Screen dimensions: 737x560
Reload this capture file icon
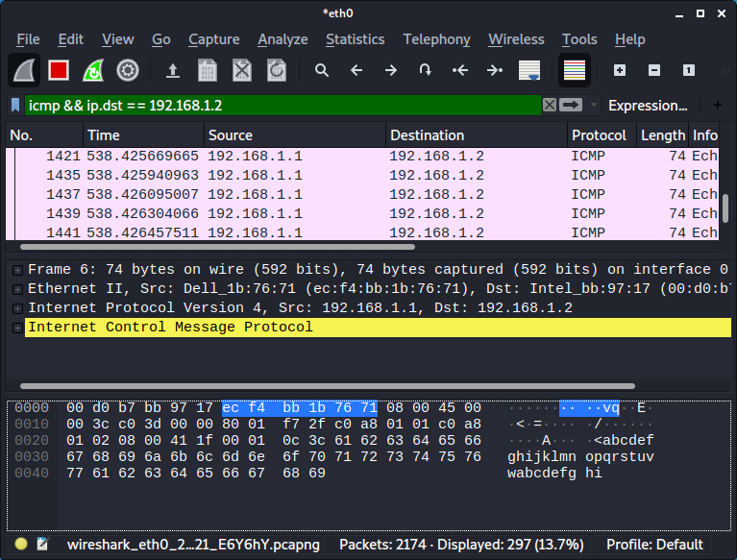[277, 70]
